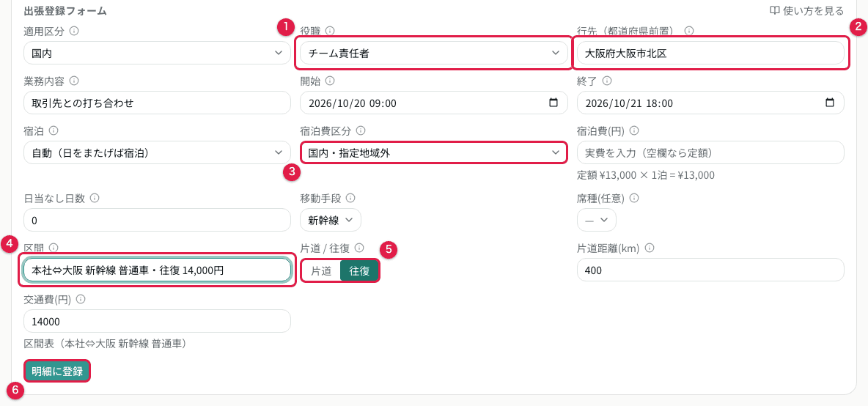Click the 開始 datetime field 2026/10/20 09:00
Screen dimensions: 868x406
tap(434, 103)
